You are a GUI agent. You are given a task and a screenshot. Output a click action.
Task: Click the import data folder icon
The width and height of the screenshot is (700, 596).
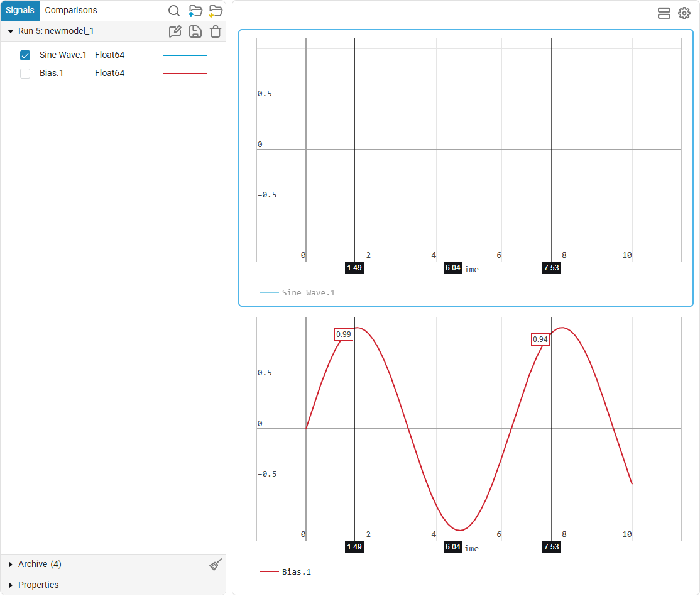click(x=195, y=11)
